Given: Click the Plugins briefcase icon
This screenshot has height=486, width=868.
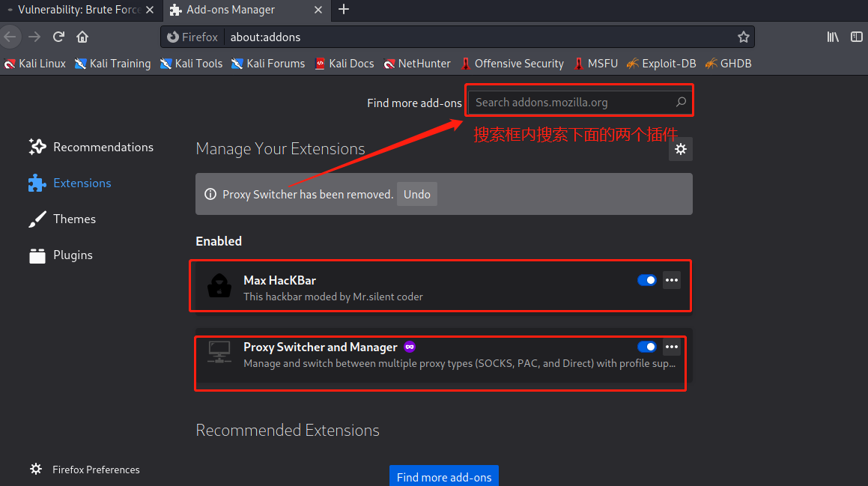Looking at the screenshot, I should tap(37, 255).
